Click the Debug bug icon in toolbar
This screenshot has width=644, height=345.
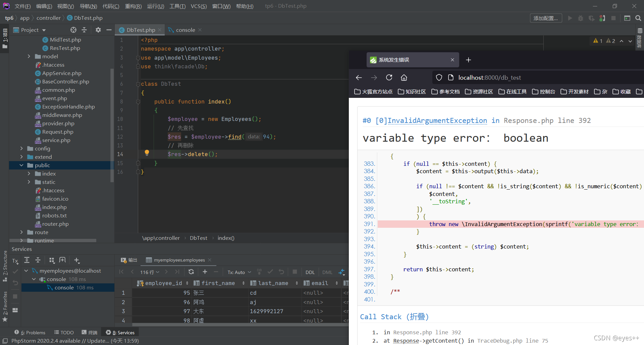pos(581,18)
